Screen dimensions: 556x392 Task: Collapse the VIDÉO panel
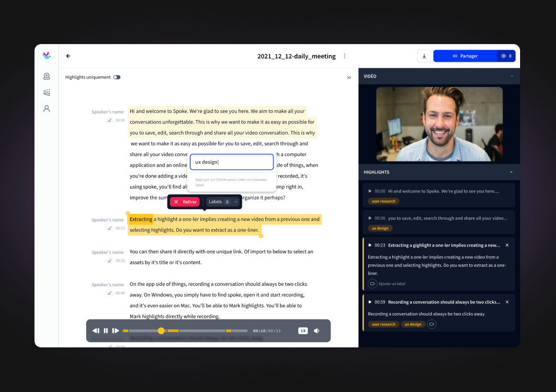point(511,76)
